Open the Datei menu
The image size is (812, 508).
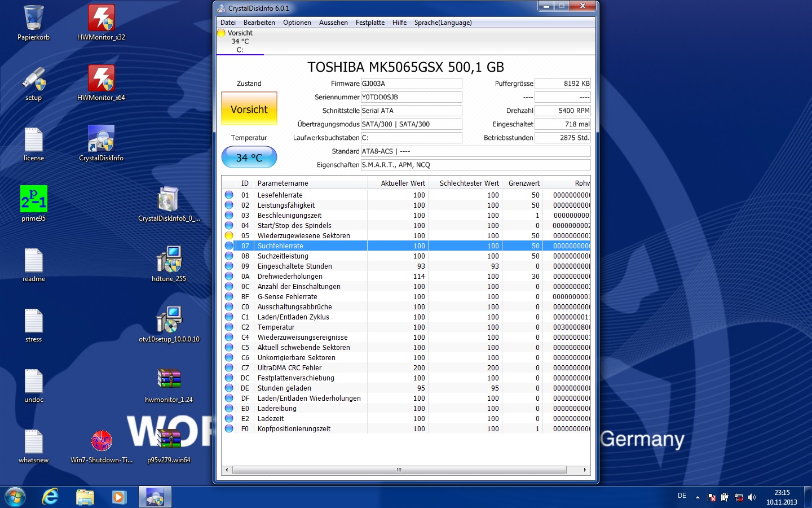(228, 23)
